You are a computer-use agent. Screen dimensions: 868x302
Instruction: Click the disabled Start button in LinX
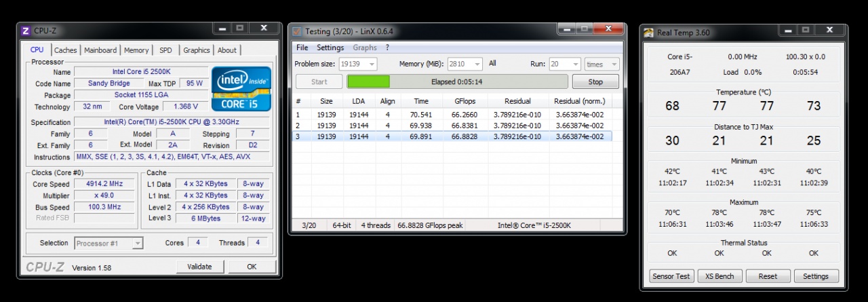[x=319, y=81]
